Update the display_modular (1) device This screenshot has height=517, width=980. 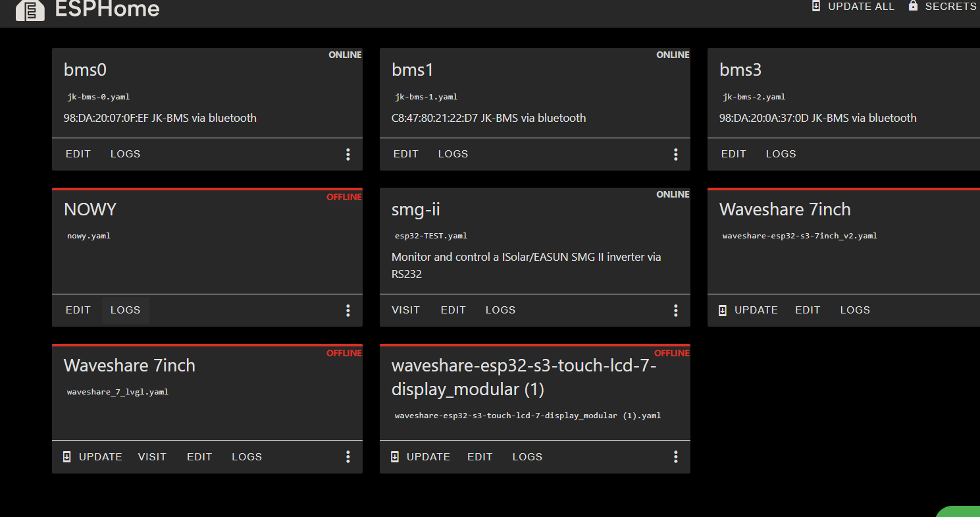[421, 457]
